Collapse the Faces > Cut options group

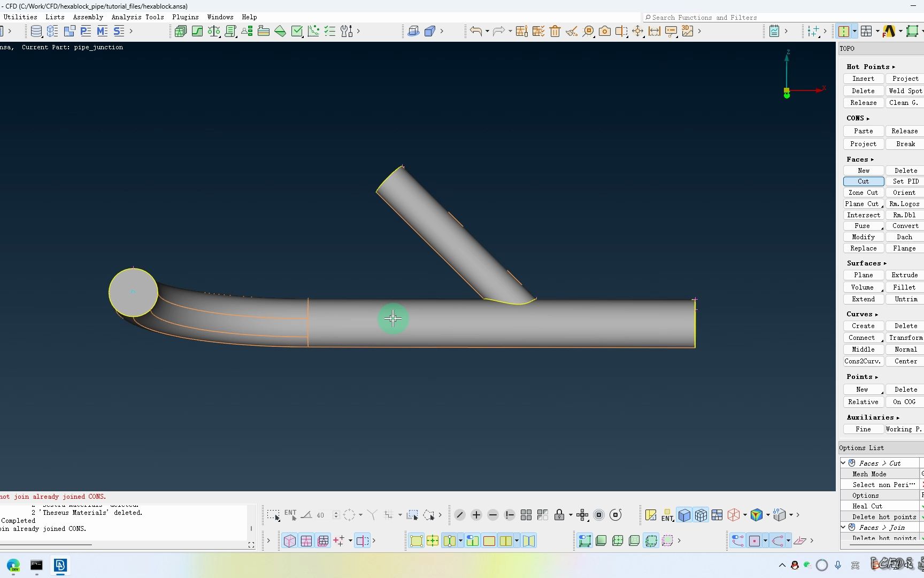click(x=843, y=463)
